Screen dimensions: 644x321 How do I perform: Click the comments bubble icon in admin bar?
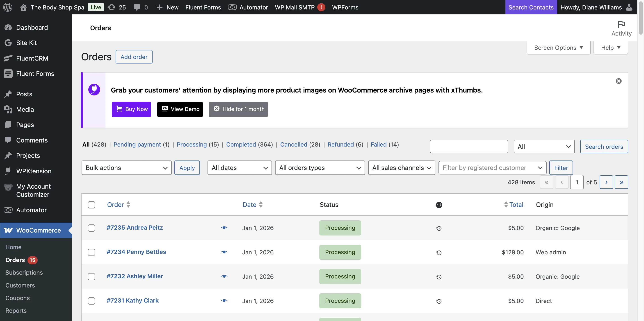pos(137,7)
